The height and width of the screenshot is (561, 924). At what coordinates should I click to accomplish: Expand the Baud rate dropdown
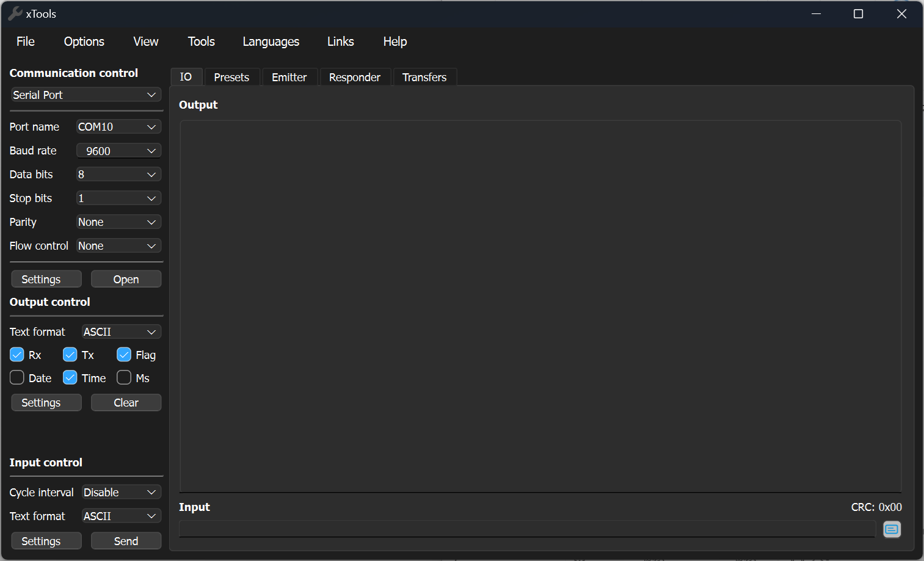118,151
